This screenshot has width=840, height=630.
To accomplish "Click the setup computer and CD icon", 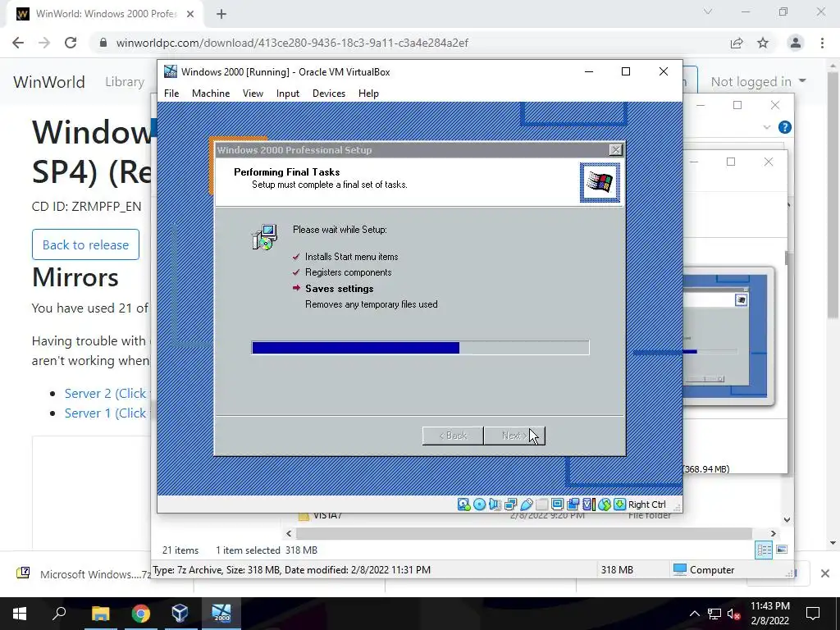I will (264, 237).
